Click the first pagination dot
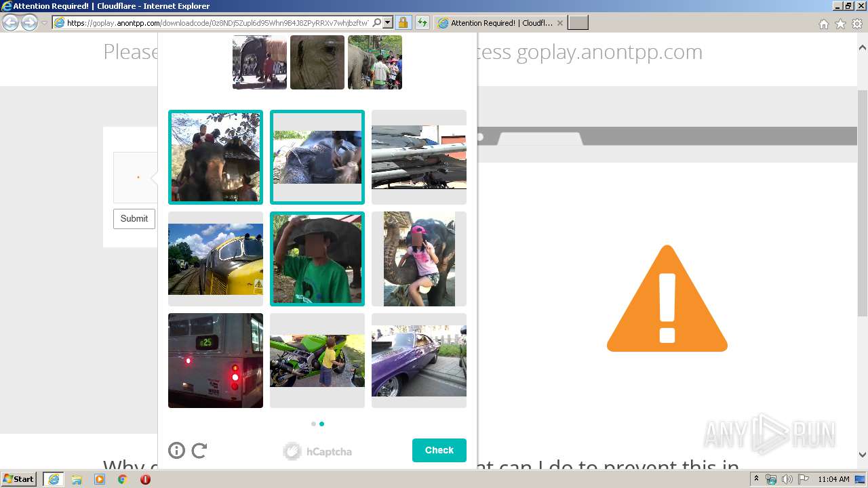The image size is (868, 488). [x=313, y=424]
